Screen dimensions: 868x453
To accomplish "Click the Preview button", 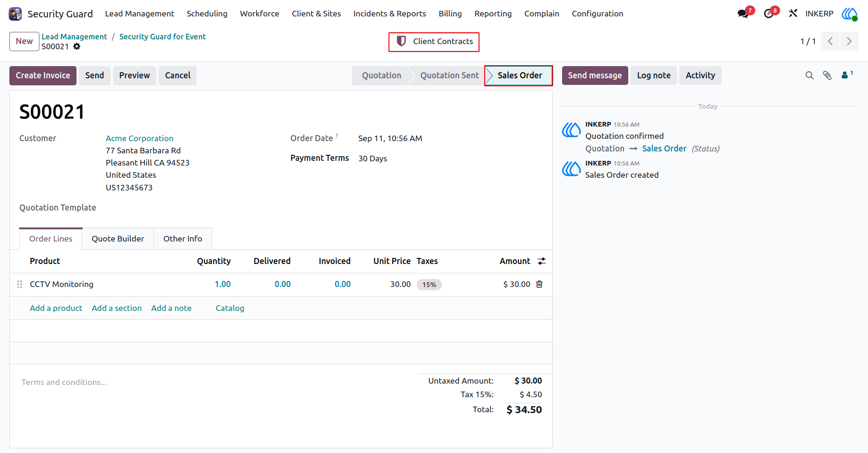I will 135,75.
